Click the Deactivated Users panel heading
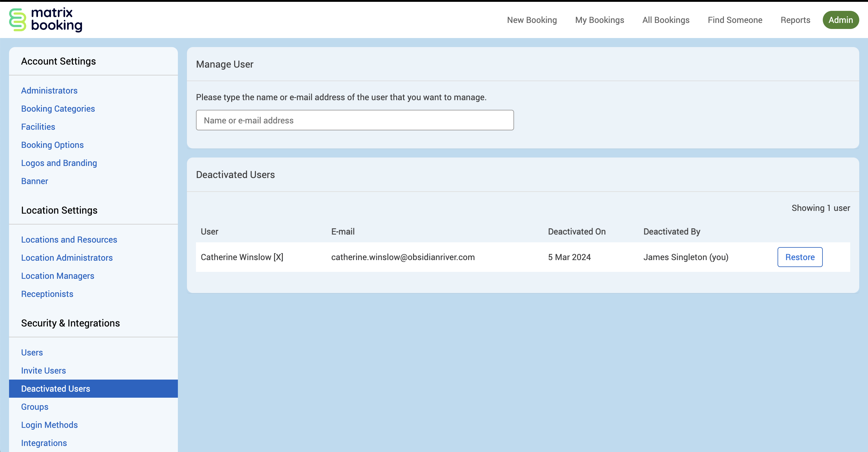This screenshot has height=452, width=868. (x=235, y=174)
